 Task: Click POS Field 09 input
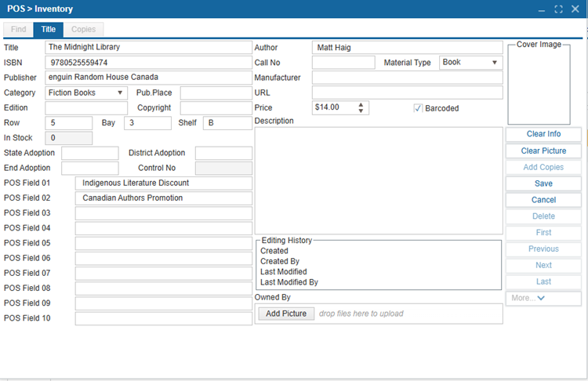pos(164,303)
